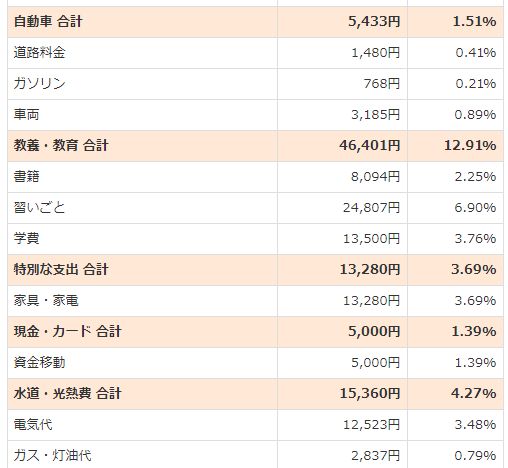This screenshot has height=468, width=508.
Task: Select the 4.27% utilities percentage cell
Action: coord(474,394)
